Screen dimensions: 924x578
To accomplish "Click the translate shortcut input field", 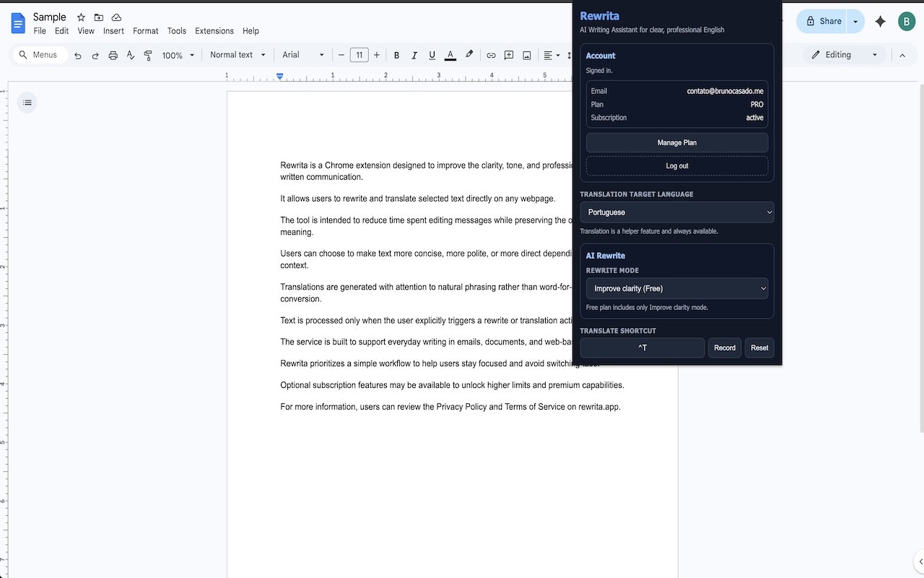I will 642,348.
